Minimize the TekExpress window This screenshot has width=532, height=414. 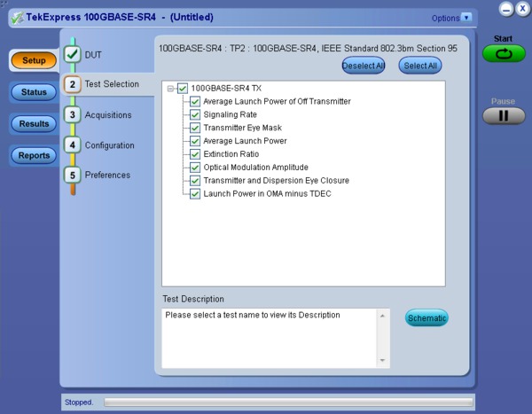pyautogui.click(x=506, y=9)
